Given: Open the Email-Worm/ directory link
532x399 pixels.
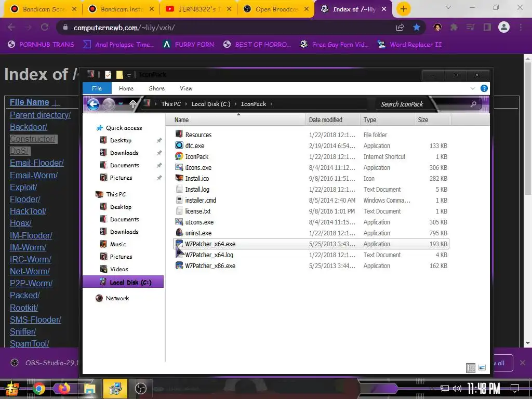Looking at the screenshot, I should click(x=34, y=175).
